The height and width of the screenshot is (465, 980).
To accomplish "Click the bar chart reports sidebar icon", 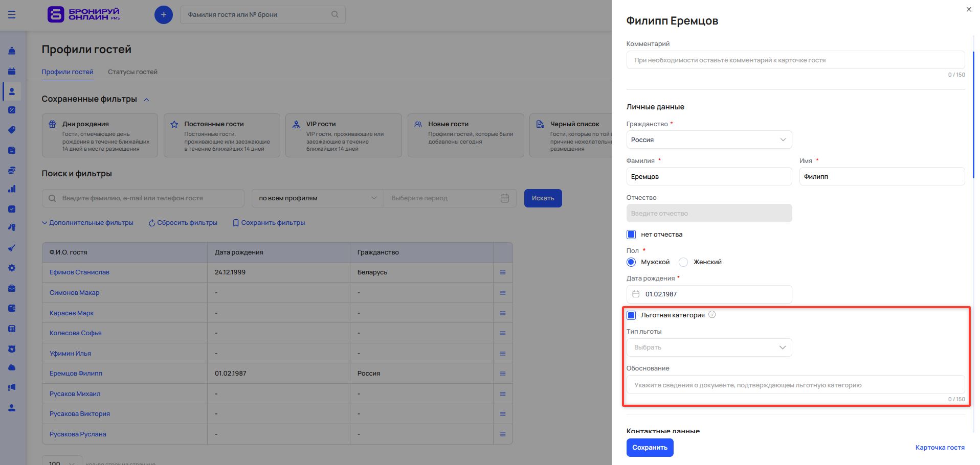I will coord(12,189).
